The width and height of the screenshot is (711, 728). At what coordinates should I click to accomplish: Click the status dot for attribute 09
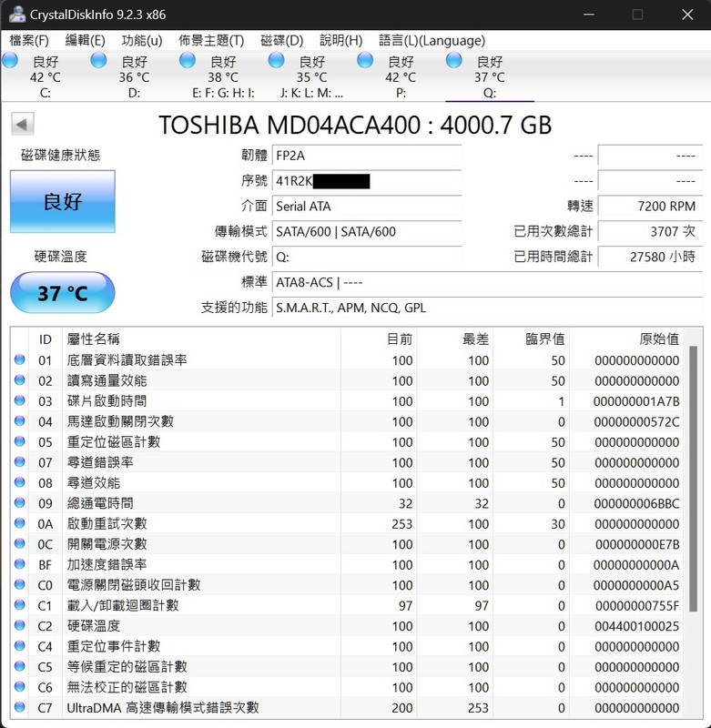19,503
